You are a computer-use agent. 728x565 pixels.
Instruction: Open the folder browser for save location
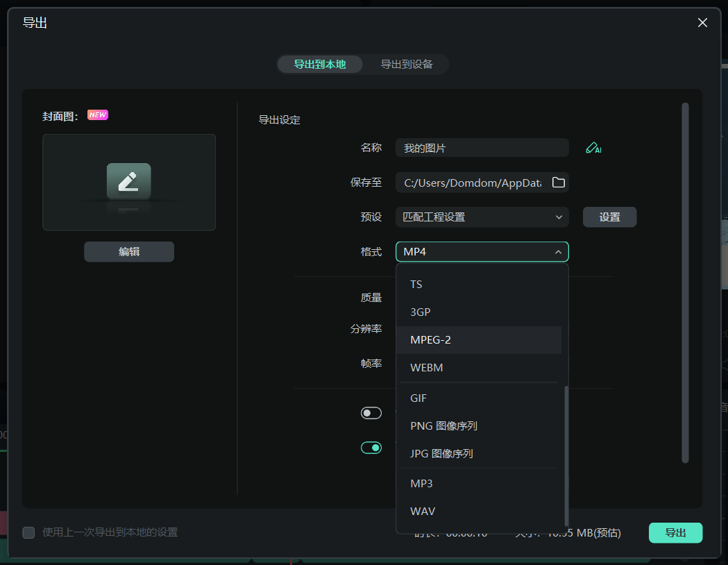click(x=558, y=182)
